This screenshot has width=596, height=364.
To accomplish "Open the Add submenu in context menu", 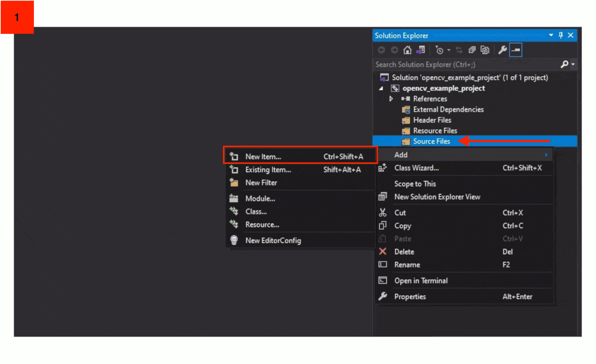I will click(x=464, y=155).
